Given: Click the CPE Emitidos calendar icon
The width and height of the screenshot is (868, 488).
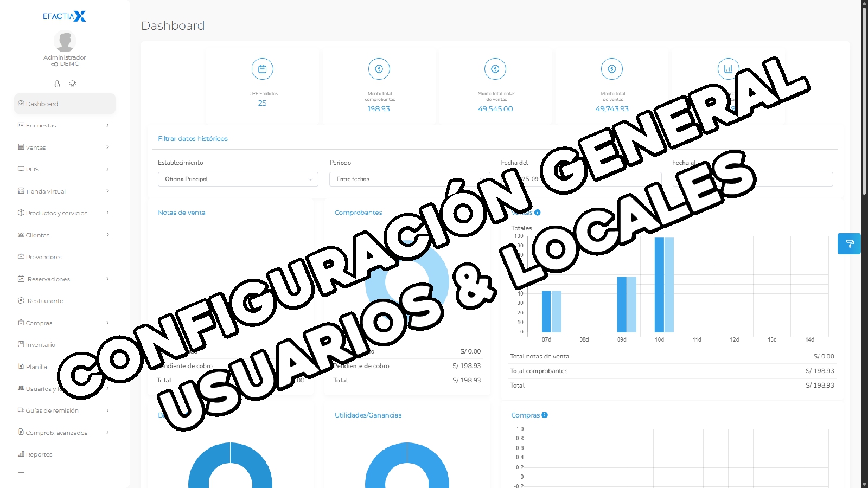Looking at the screenshot, I should click(x=262, y=69).
